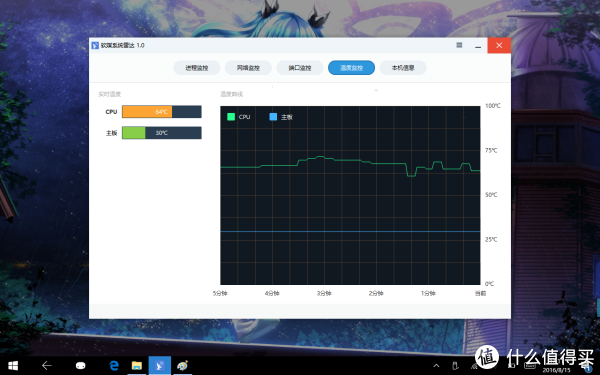Image resolution: width=600 pixels, height=375 pixels.
Task: Open the game controller taskbar icon
Action: tap(80, 365)
